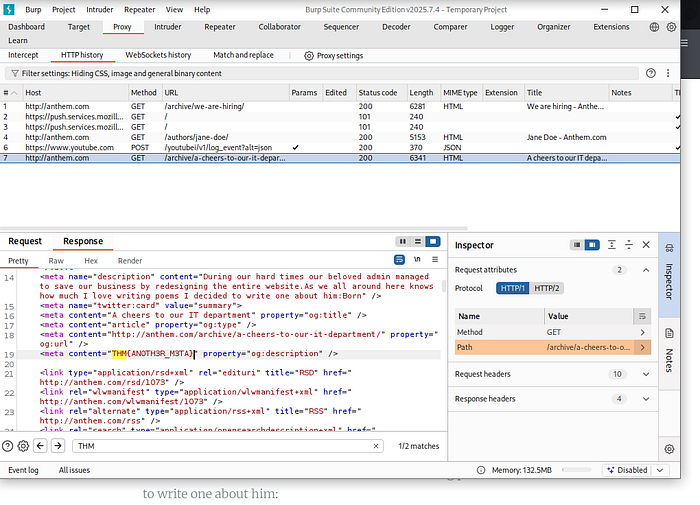Open the Inspector side tab
The height and width of the screenshot is (505, 700).
pyautogui.click(x=669, y=273)
